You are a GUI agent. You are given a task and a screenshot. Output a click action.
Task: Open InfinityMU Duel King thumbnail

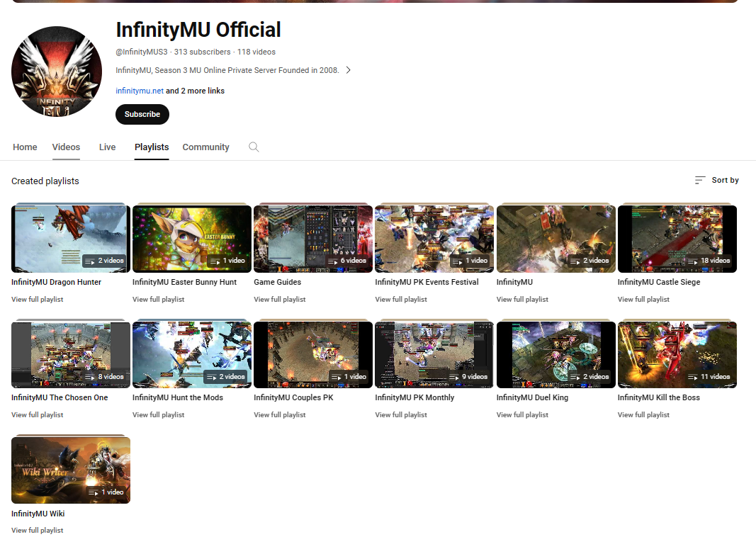[x=556, y=354]
